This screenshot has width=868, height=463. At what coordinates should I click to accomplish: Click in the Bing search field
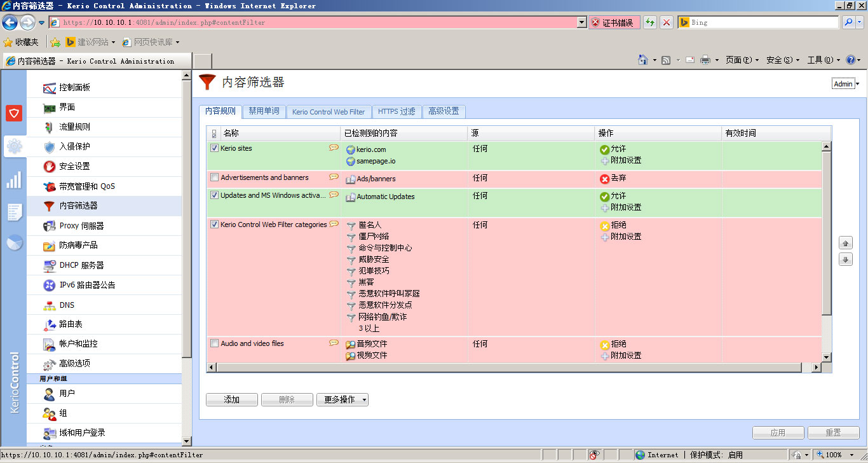[758, 22]
